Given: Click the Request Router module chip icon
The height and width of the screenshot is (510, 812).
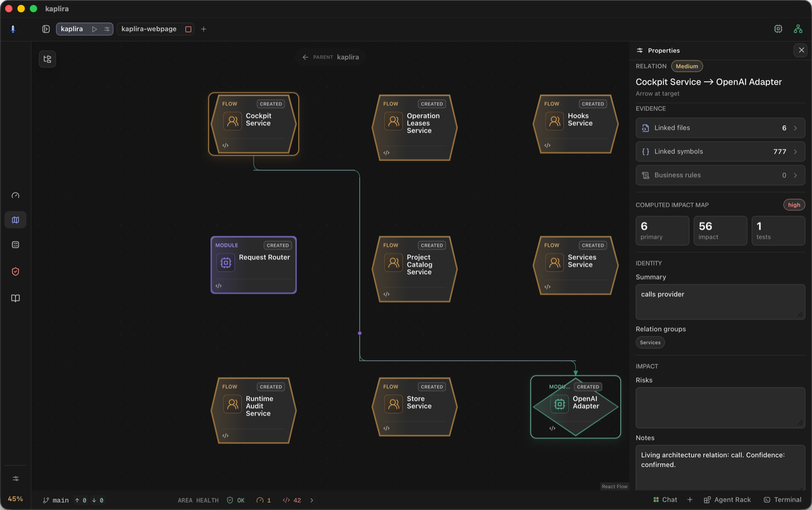Looking at the screenshot, I should tap(226, 263).
